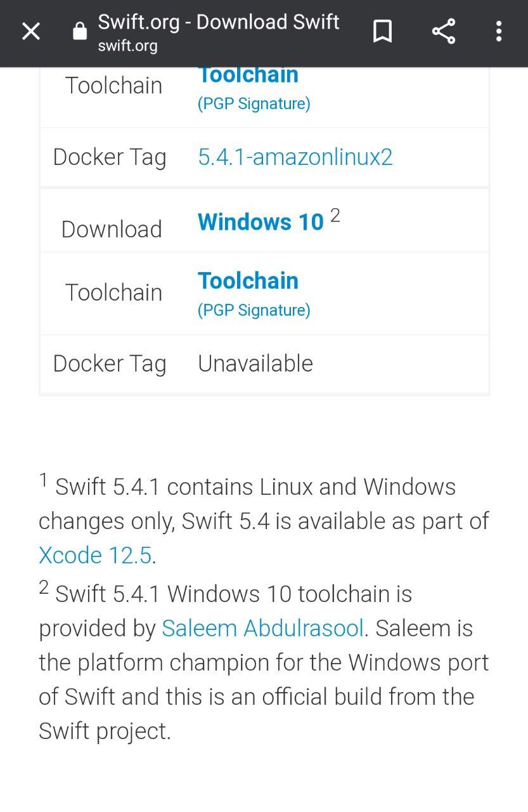Image resolution: width=528 pixels, height=812 pixels.
Task: Tap 'Toolchain' row label below Download
Action: coord(114,292)
